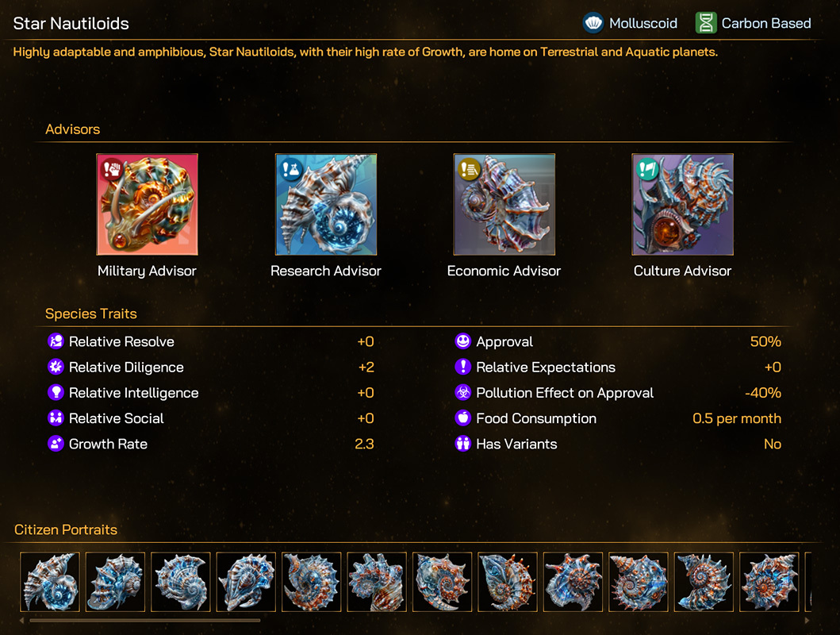This screenshot has height=635, width=840.
Task: Click the portraits scrollbar left arrow
Action: click(21, 621)
